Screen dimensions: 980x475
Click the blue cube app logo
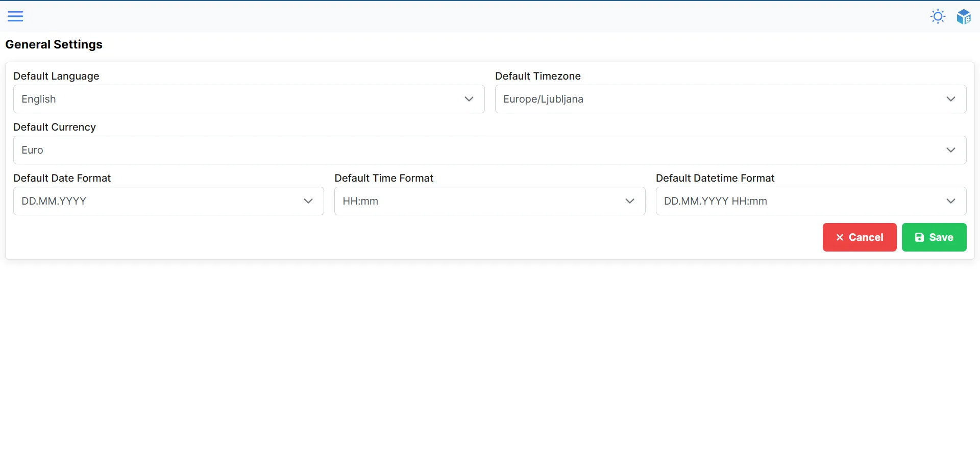point(965,16)
